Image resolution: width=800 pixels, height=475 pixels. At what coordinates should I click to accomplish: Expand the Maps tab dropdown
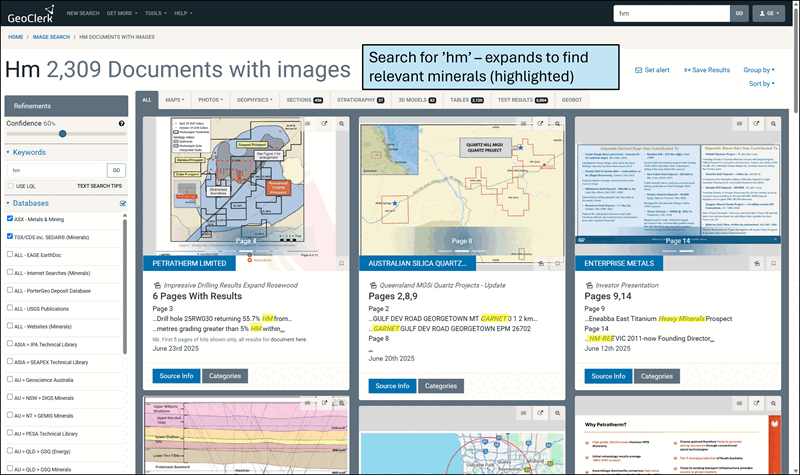(175, 100)
